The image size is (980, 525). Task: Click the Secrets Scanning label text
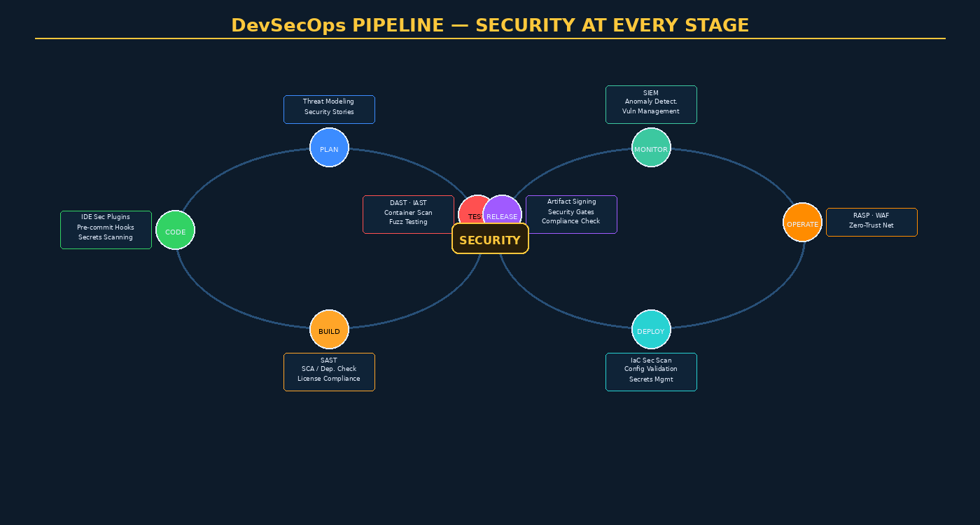[106, 237]
